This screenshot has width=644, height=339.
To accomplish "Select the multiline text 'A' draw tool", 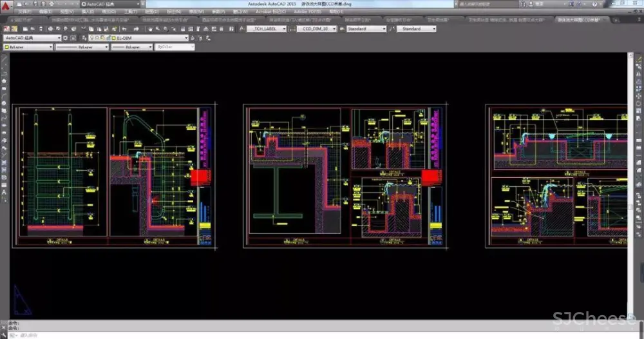I will [4, 191].
